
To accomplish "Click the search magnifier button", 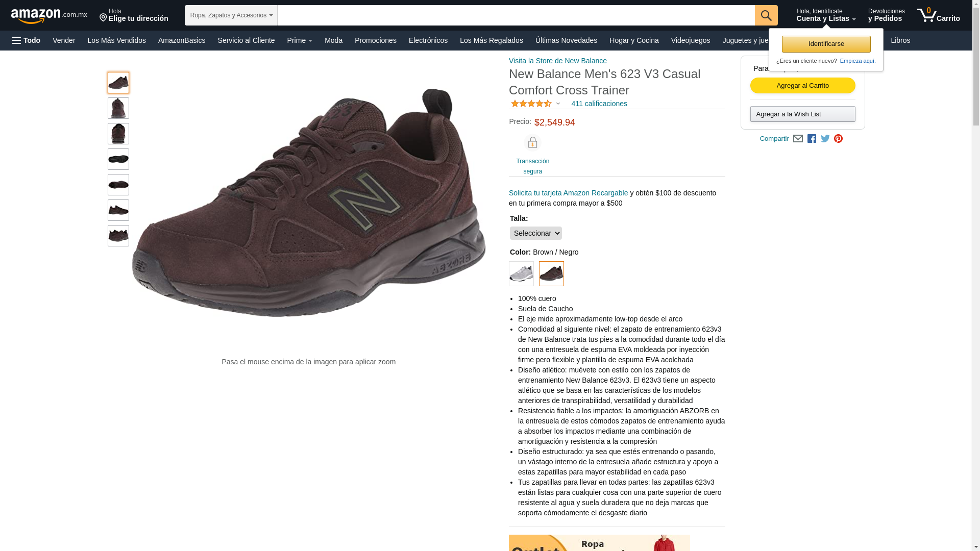I will click(766, 15).
